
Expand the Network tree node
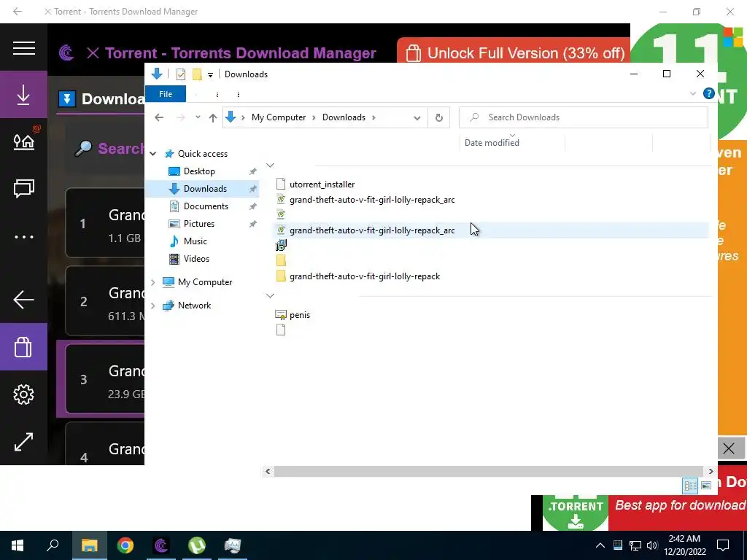(x=153, y=306)
